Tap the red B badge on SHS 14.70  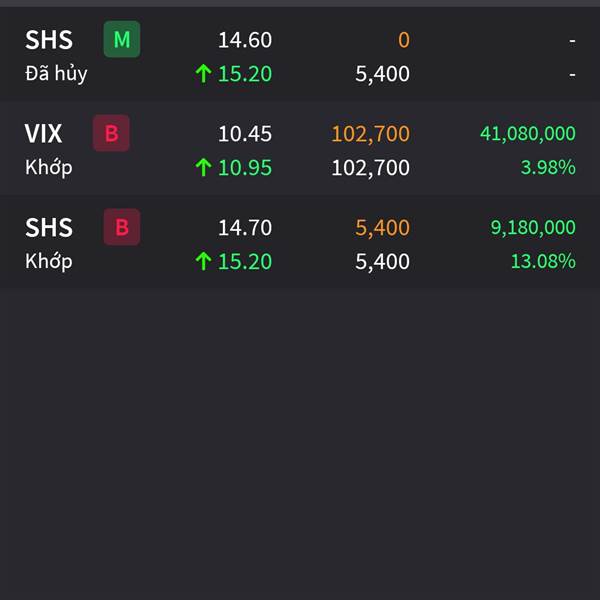point(122,227)
